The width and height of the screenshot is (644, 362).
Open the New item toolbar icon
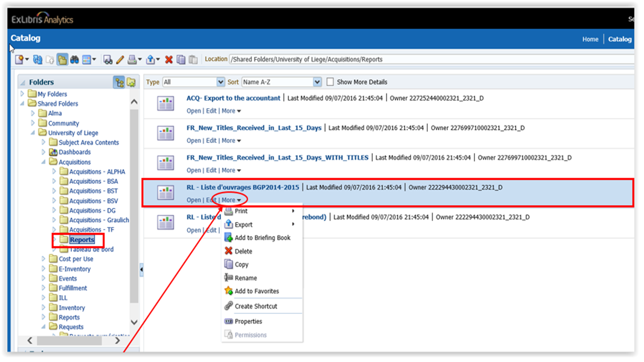[19, 59]
